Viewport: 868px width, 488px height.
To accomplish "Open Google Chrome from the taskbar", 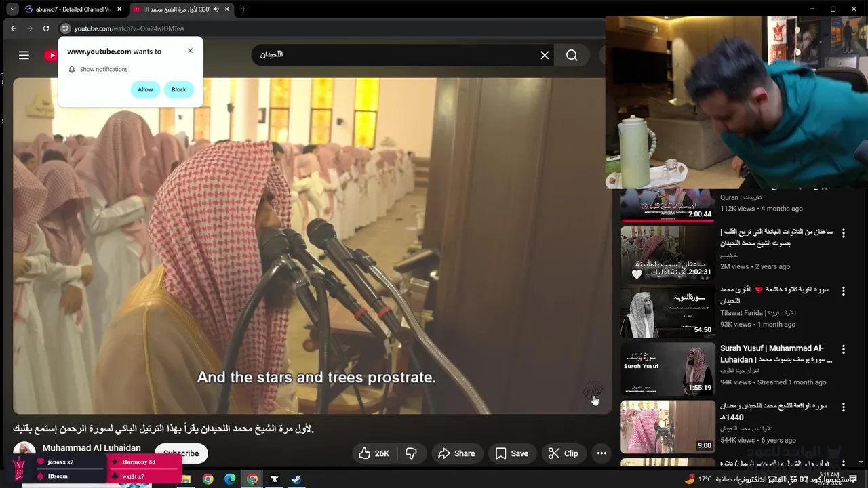I will click(208, 479).
